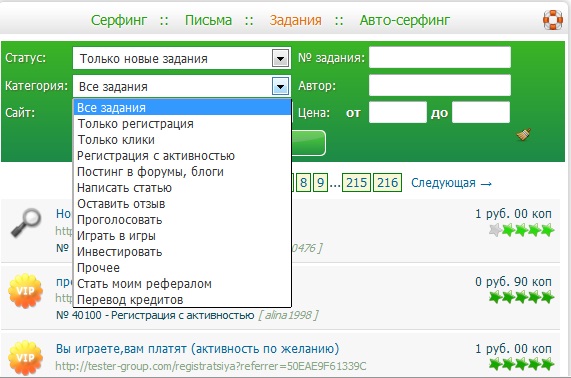Pick 'Постинг в форумы, блоги' option

coord(182,172)
